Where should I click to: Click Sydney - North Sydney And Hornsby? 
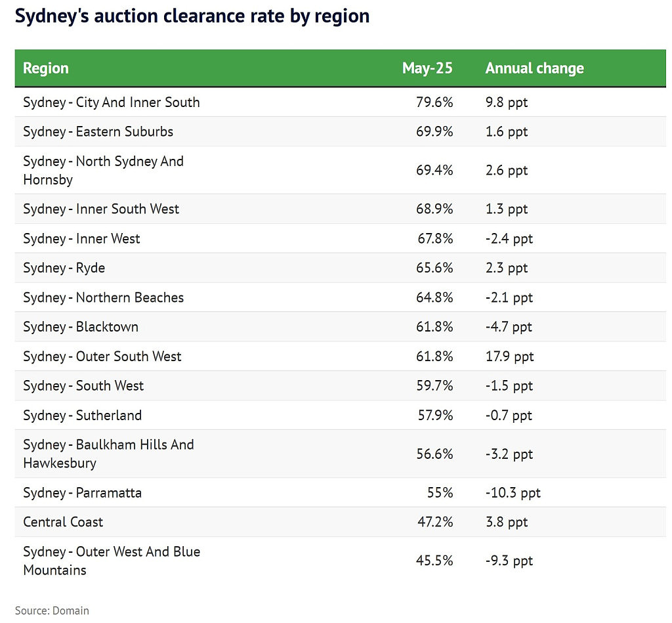[103, 170]
